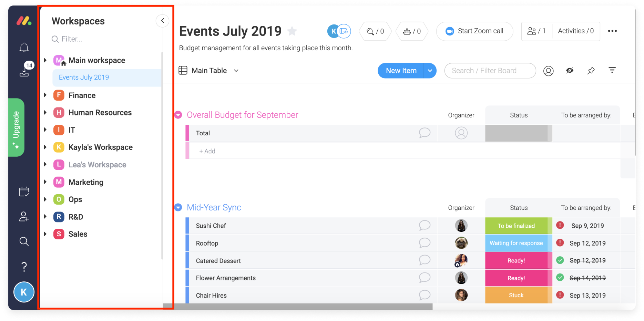Open the Activities / 0 tab
Image resolution: width=644 pixels, height=321 pixels.
576,31
